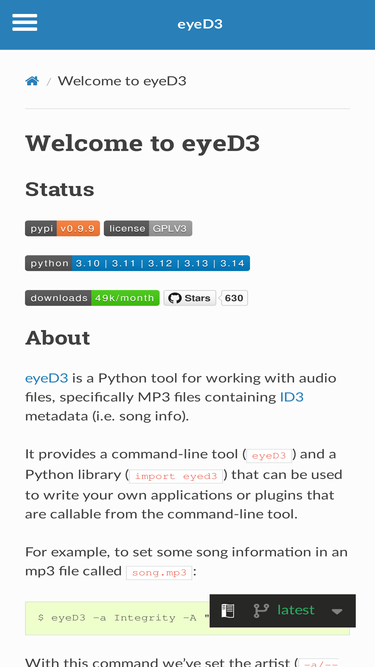Open the license GPLV3 badge

pos(148,228)
